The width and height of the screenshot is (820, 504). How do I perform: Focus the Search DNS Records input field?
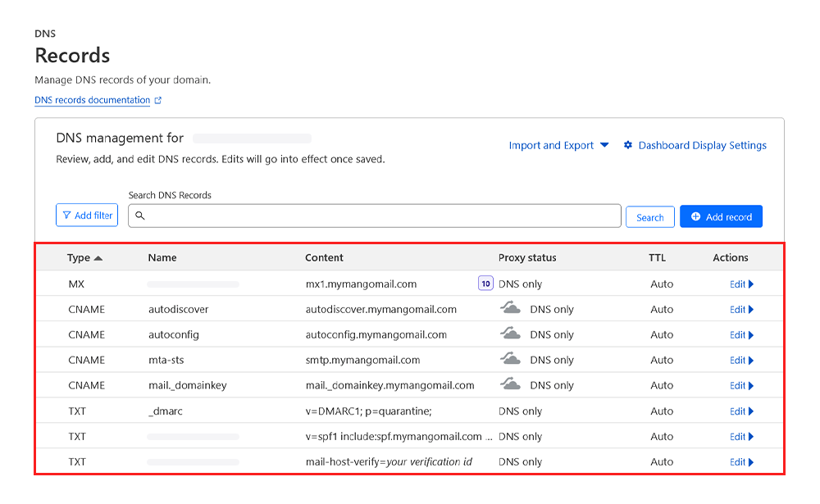375,216
